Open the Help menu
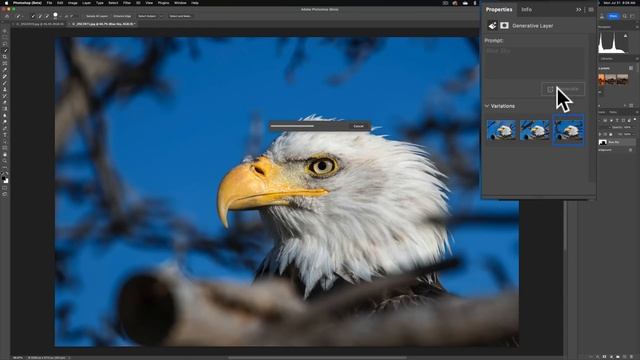 [x=195, y=3]
